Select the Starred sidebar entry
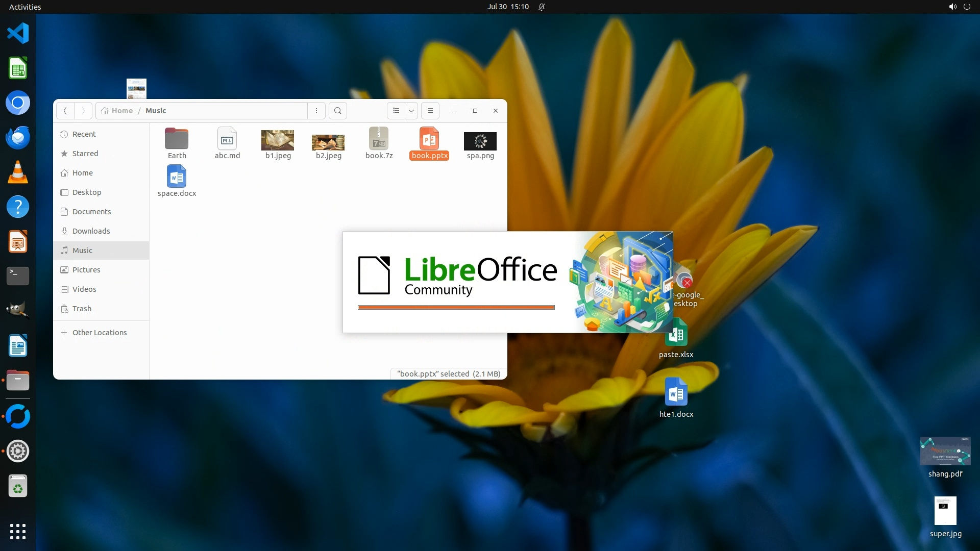The height and width of the screenshot is (551, 980). [x=85, y=154]
